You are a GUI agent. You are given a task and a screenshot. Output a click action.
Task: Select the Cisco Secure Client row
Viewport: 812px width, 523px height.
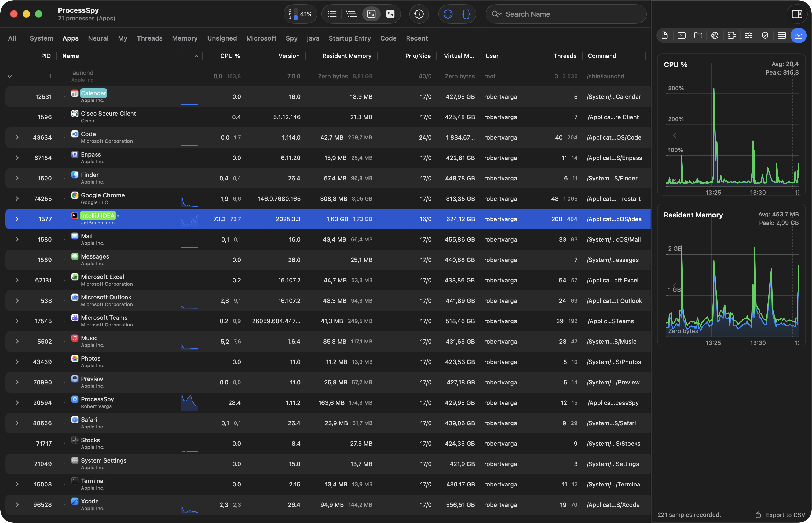coord(328,117)
